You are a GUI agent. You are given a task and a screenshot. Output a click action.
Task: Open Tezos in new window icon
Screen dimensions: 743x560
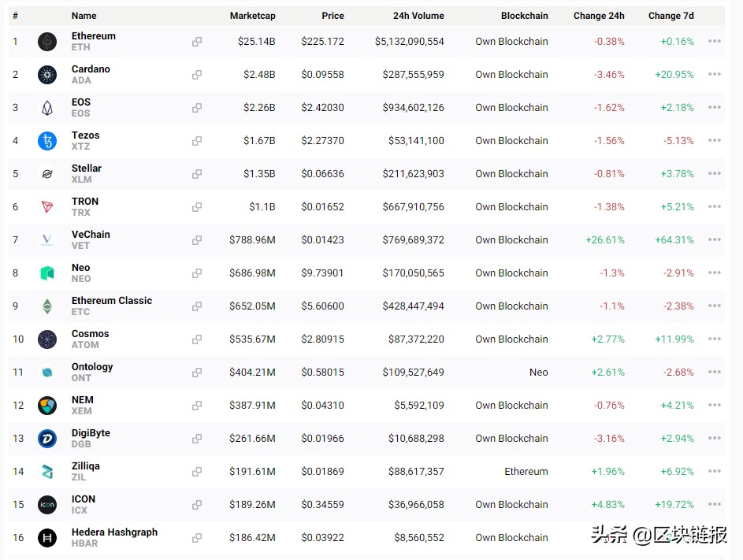[197, 141]
